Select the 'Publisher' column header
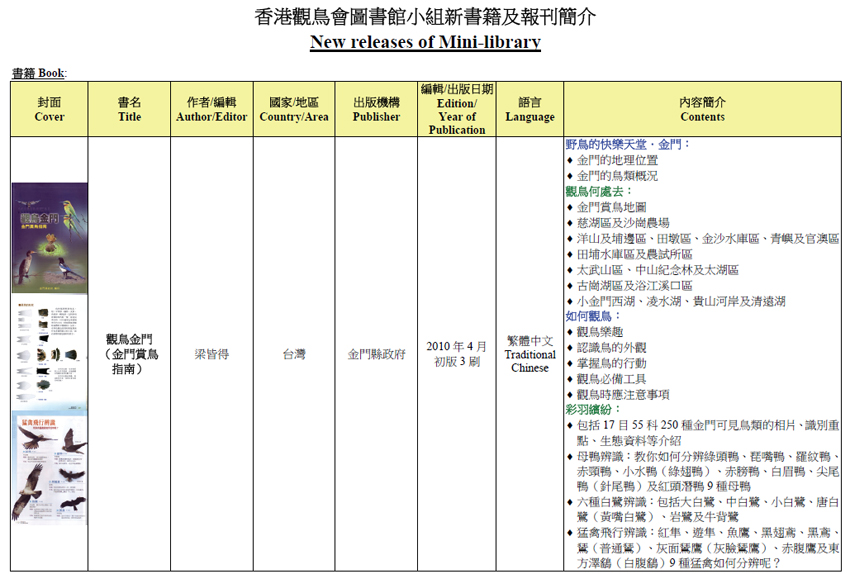 [375, 110]
